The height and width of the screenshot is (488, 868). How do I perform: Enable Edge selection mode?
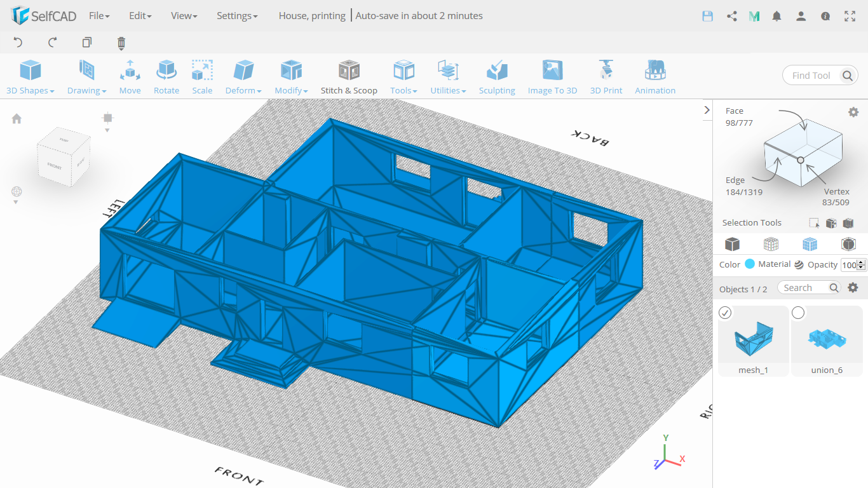pos(735,180)
